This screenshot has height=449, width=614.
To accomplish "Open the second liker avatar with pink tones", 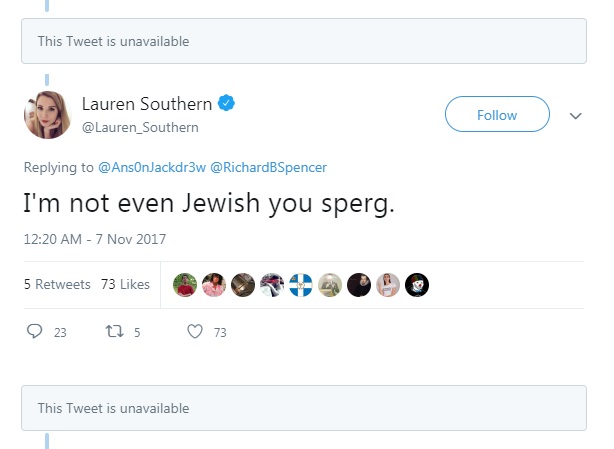I will coord(213,285).
